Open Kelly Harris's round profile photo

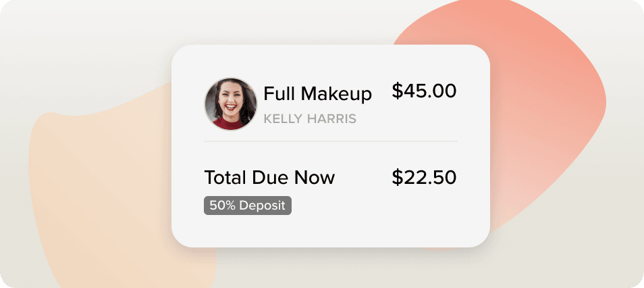(230, 104)
